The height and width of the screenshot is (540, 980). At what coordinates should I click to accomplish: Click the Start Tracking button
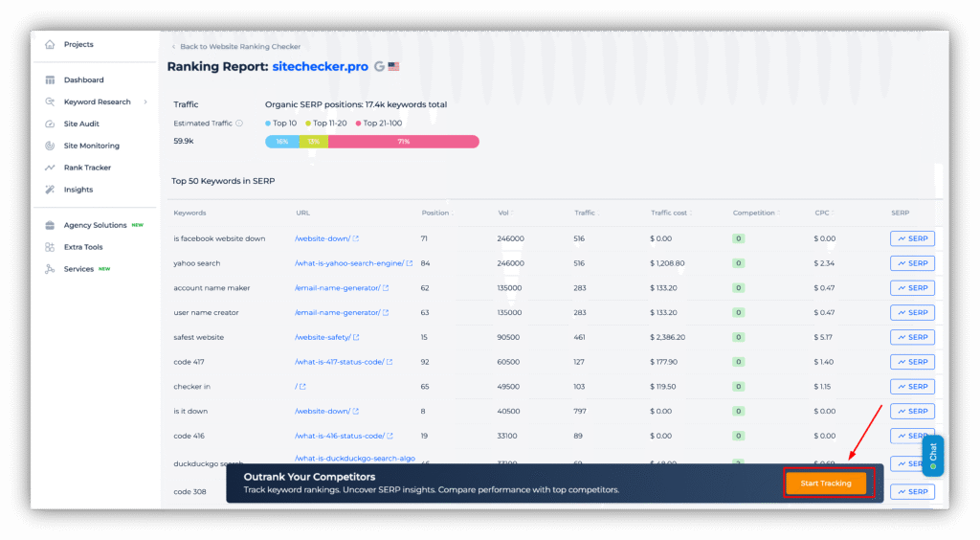click(x=826, y=484)
